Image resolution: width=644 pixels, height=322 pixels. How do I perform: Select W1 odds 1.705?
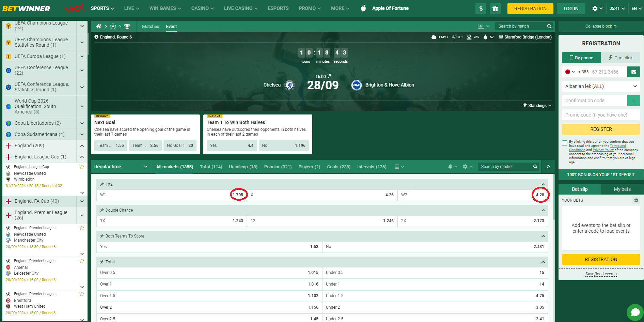(172, 195)
